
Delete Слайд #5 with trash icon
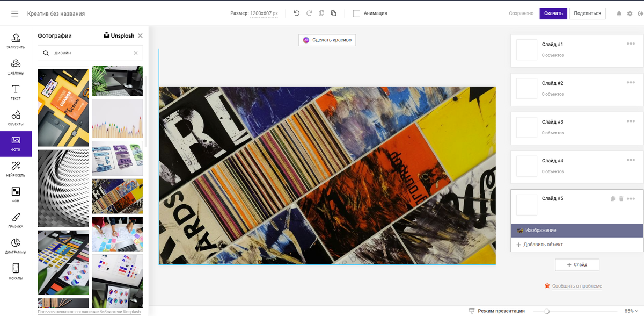click(621, 199)
